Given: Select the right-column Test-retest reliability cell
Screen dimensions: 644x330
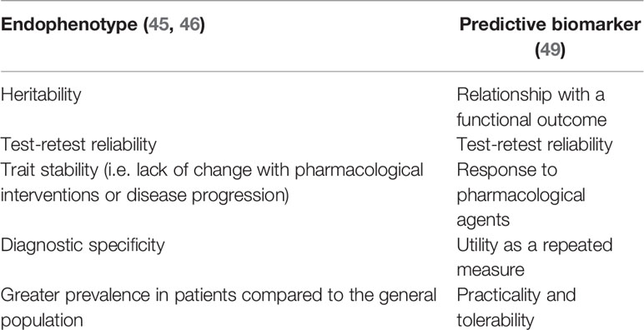Looking at the screenshot, I should click(x=535, y=144).
